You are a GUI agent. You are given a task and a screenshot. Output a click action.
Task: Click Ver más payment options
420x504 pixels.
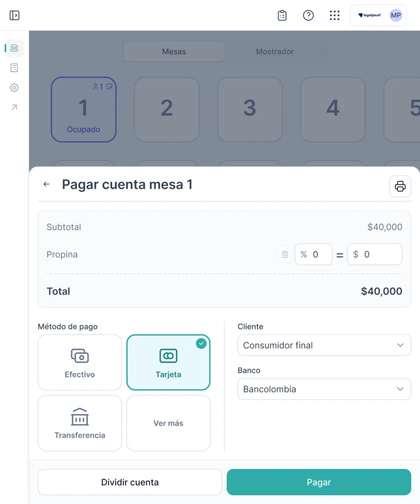(x=168, y=423)
